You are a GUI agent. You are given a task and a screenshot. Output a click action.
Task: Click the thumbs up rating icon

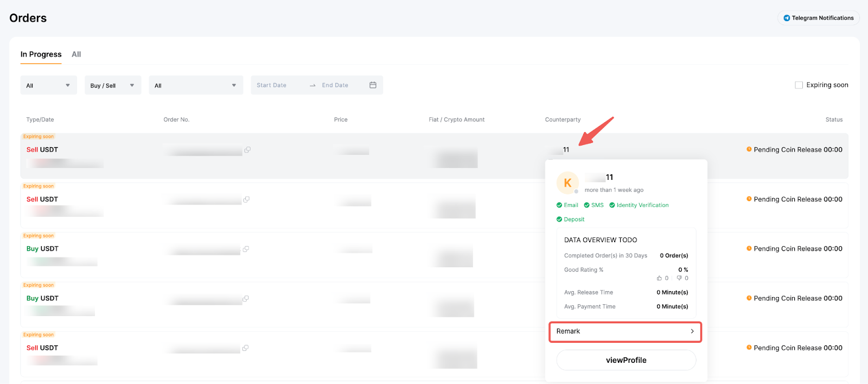point(659,278)
